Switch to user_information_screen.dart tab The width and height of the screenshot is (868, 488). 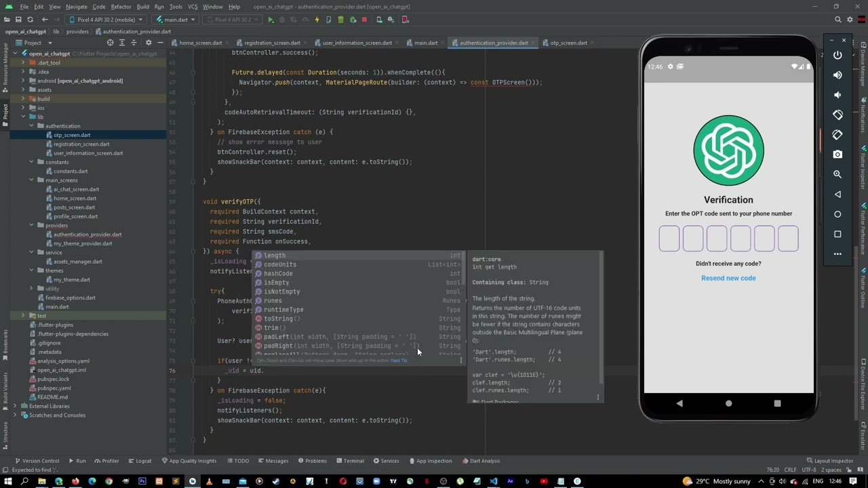tap(357, 43)
